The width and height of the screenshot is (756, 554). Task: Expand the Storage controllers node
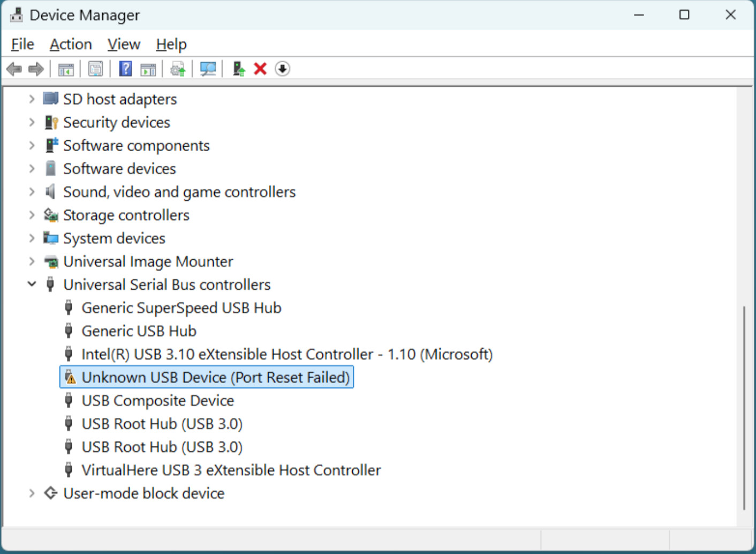pos(32,215)
